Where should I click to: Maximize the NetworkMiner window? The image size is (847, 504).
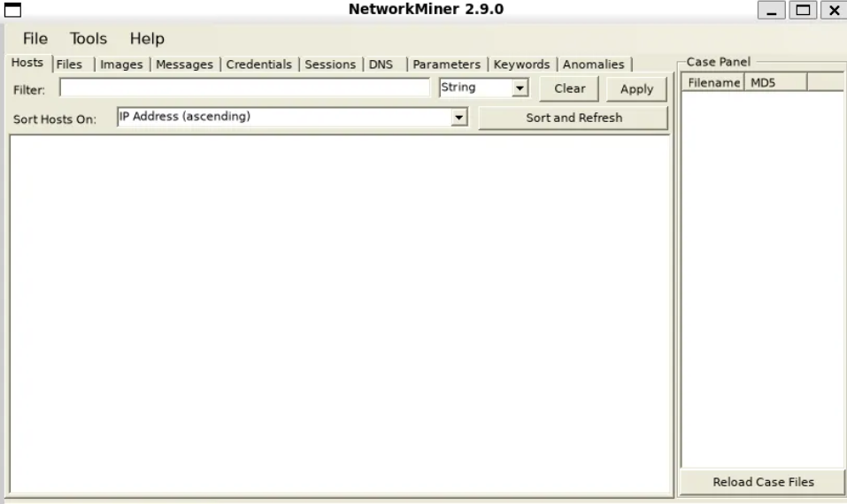(x=803, y=10)
